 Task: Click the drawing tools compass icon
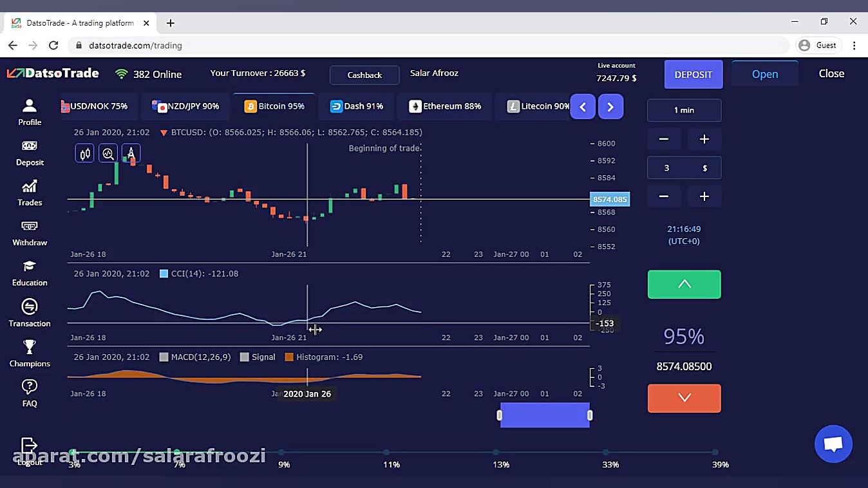131,154
